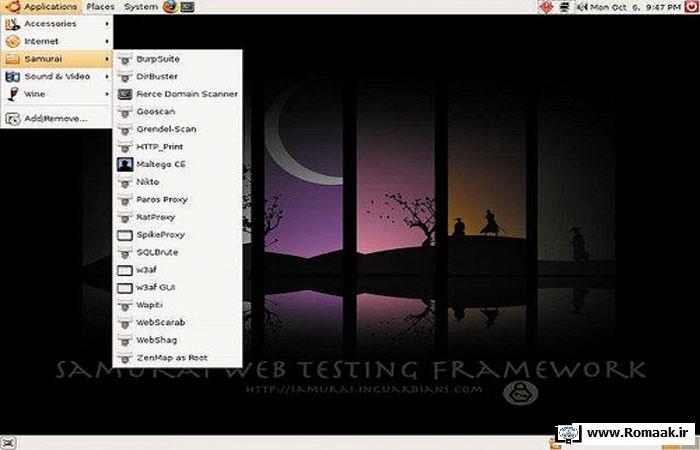Viewport: 700px width, 450px height.
Task: Open SpikeProxy
Action: pyautogui.click(x=178, y=235)
